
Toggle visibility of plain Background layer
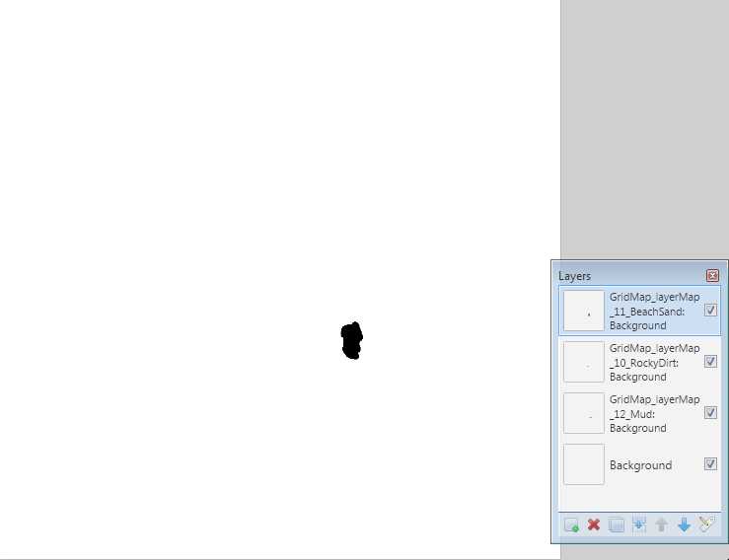click(x=710, y=463)
